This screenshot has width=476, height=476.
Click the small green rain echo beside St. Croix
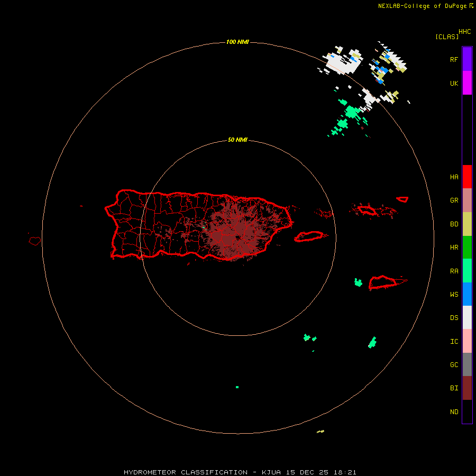(358, 282)
